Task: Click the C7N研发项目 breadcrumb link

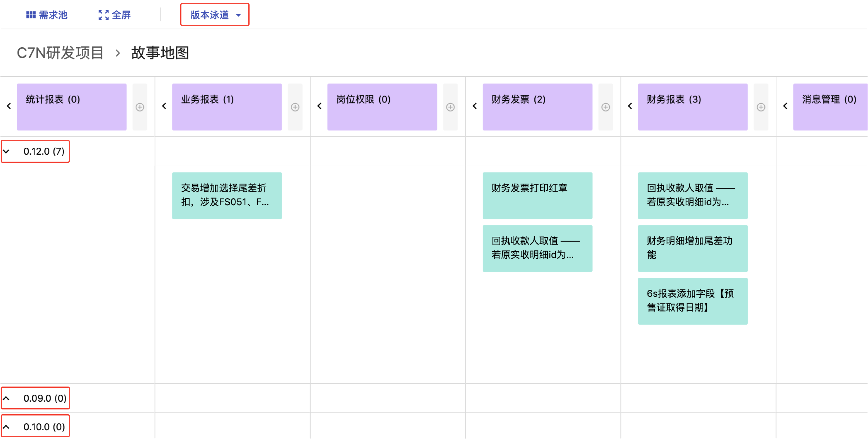Action: point(60,53)
